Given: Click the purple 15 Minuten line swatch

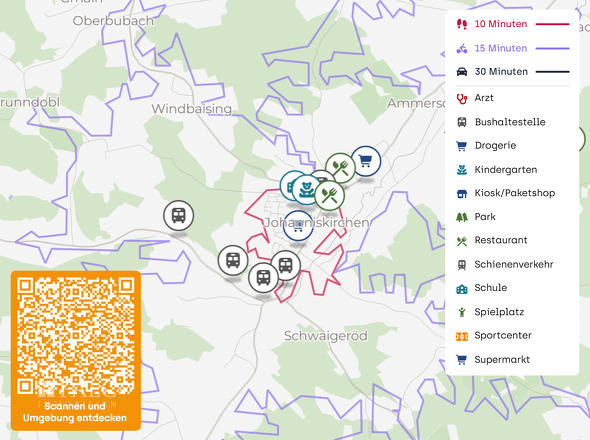Looking at the screenshot, I should [x=552, y=49].
